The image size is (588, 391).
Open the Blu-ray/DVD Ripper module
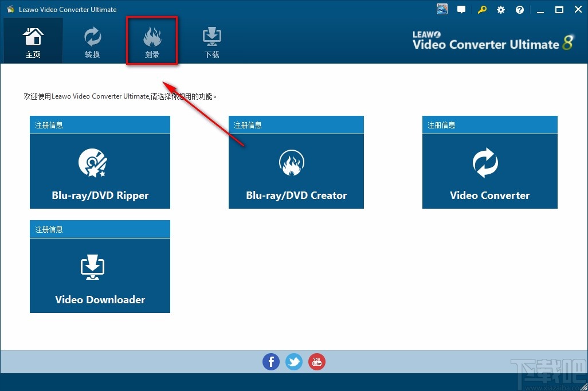[100, 171]
